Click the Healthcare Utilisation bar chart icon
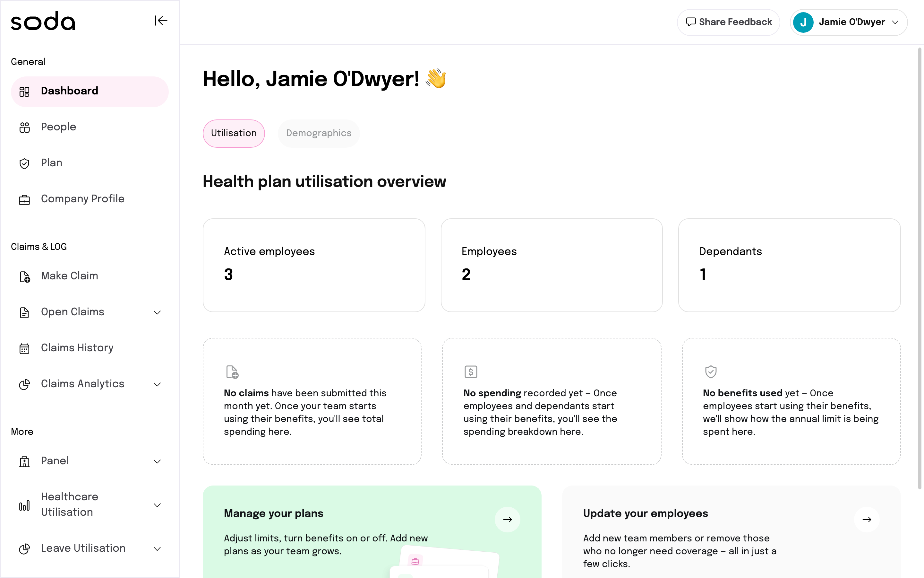The height and width of the screenshot is (578, 924). 24,505
